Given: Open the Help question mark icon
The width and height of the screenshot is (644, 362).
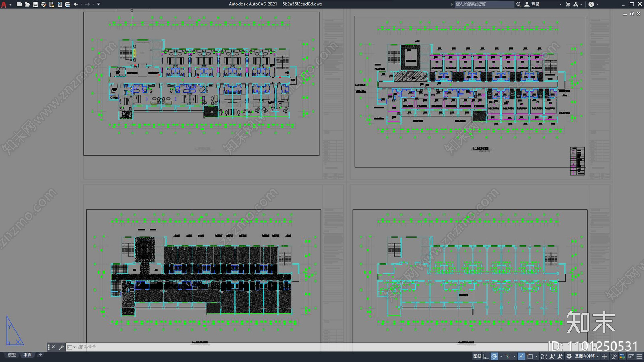Looking at the screenshot, I should [591, 4].
